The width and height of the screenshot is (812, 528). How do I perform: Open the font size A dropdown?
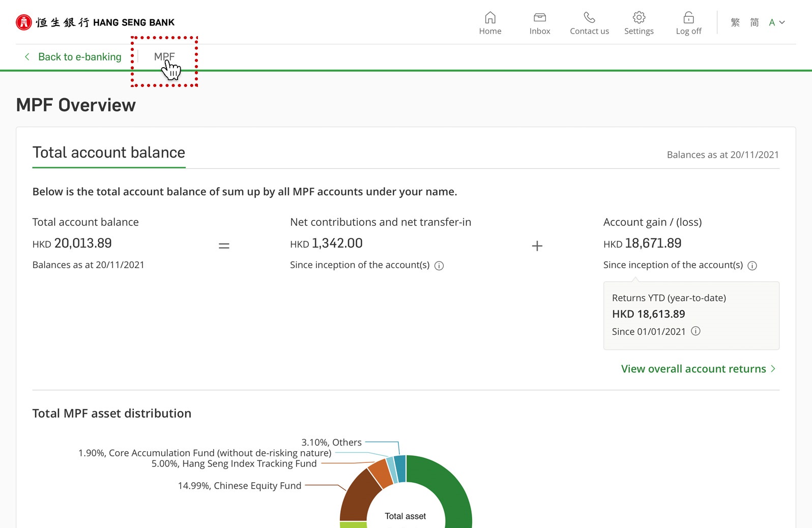[777, 22]
